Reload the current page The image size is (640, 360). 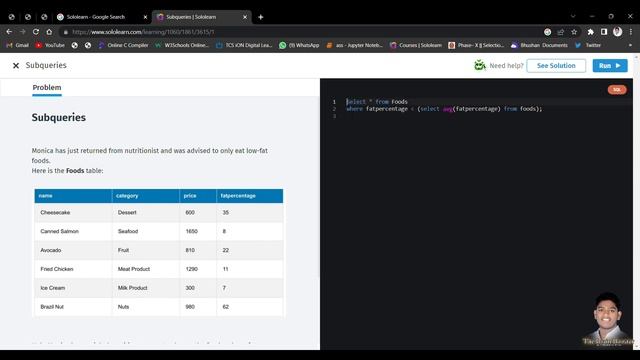point(36,32)
